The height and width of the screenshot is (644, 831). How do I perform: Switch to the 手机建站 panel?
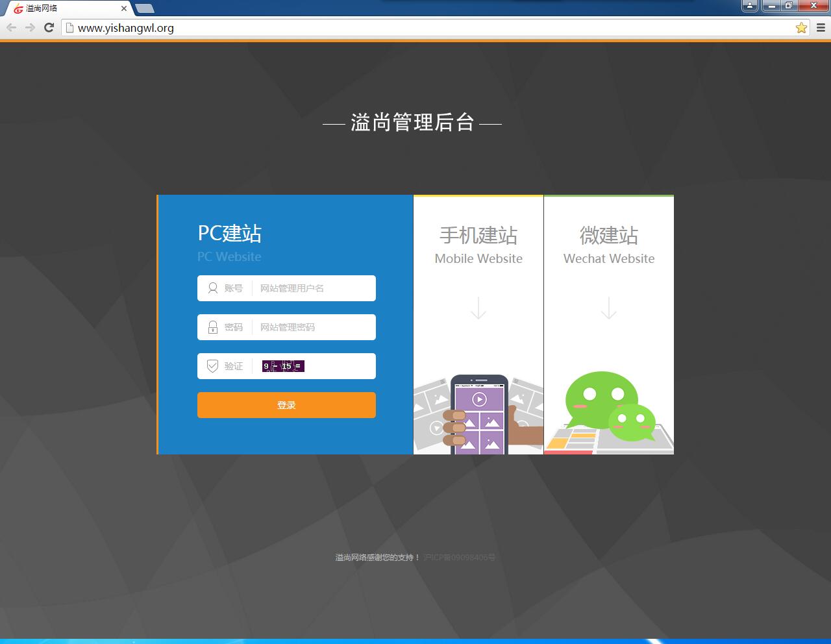coord(478,235)
